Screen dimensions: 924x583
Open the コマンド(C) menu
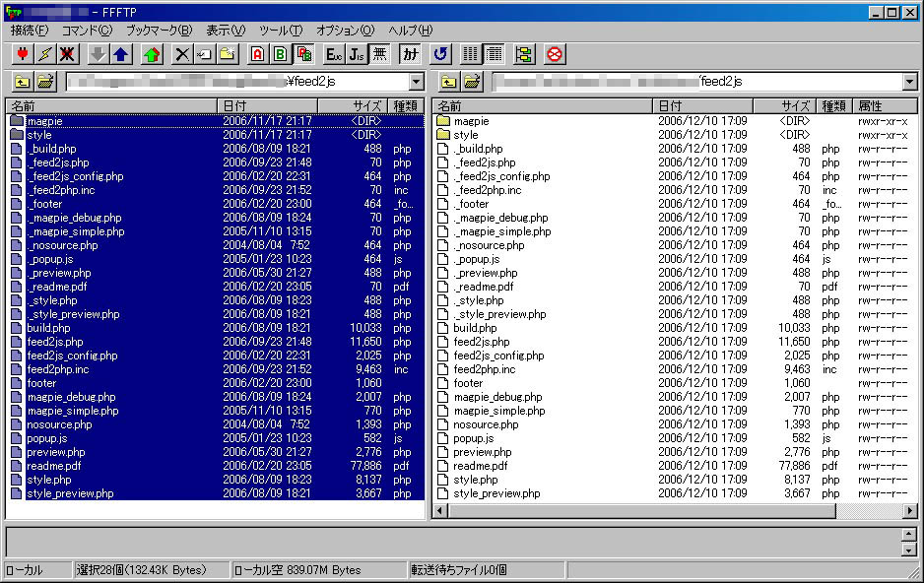click(87, 30)
